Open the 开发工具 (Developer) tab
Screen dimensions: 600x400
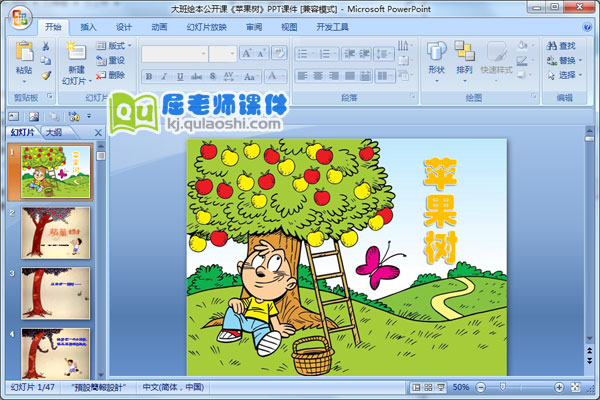[332, 27]
